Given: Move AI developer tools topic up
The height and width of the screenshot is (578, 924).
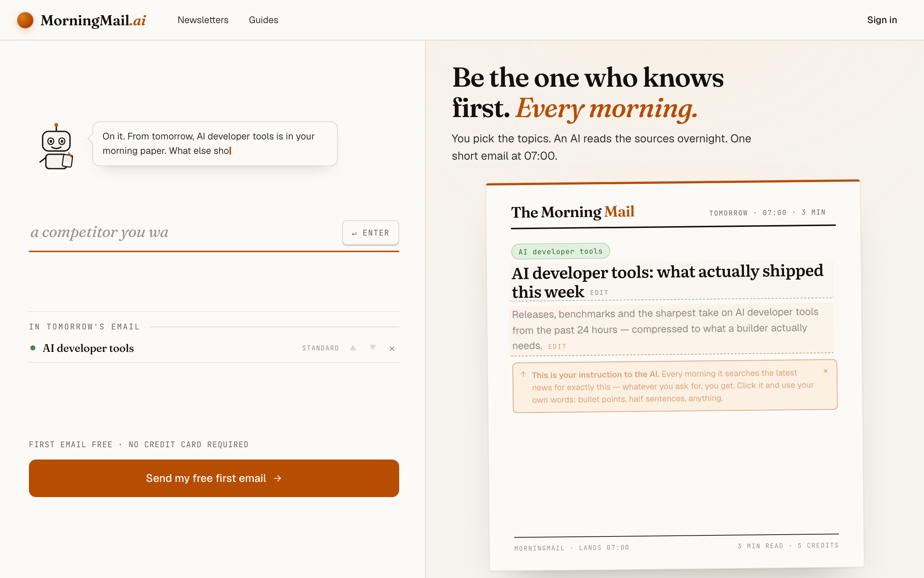Looking at the screenshot, I should 353,348.
